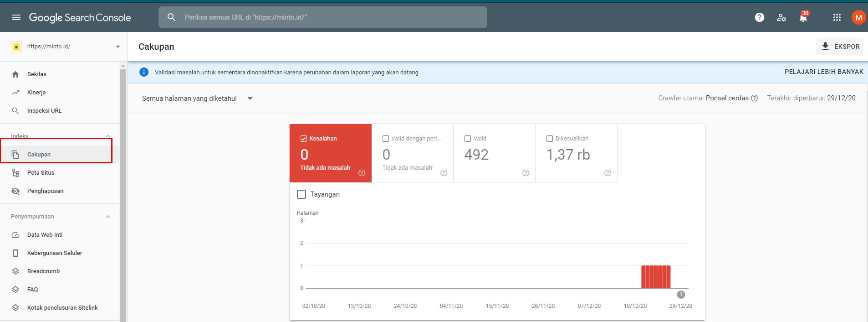
Task: Enable the Valid dengan peri... checkbox
Action: pos(386,139)
